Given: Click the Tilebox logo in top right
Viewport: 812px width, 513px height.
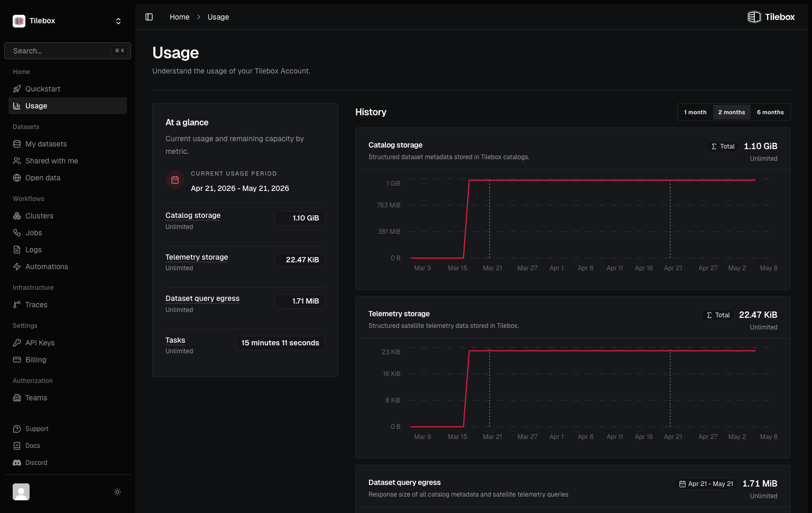Looking at the screenshot, I should pos(771,17).
